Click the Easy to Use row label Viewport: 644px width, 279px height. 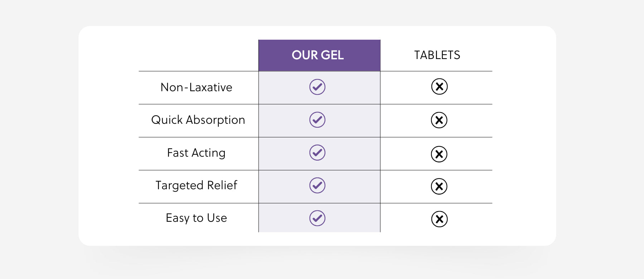pos(196,218)
